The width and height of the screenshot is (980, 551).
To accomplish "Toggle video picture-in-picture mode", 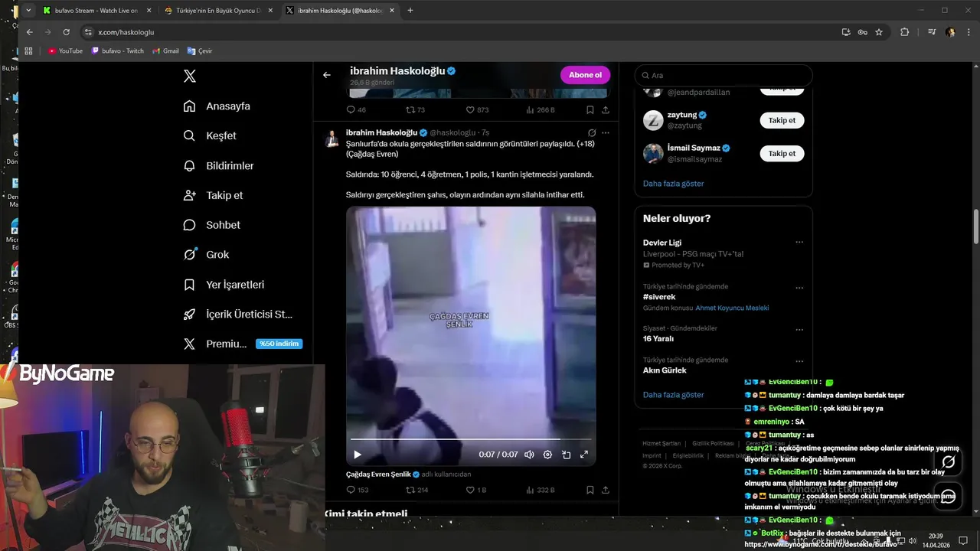I will coord(566,455).
